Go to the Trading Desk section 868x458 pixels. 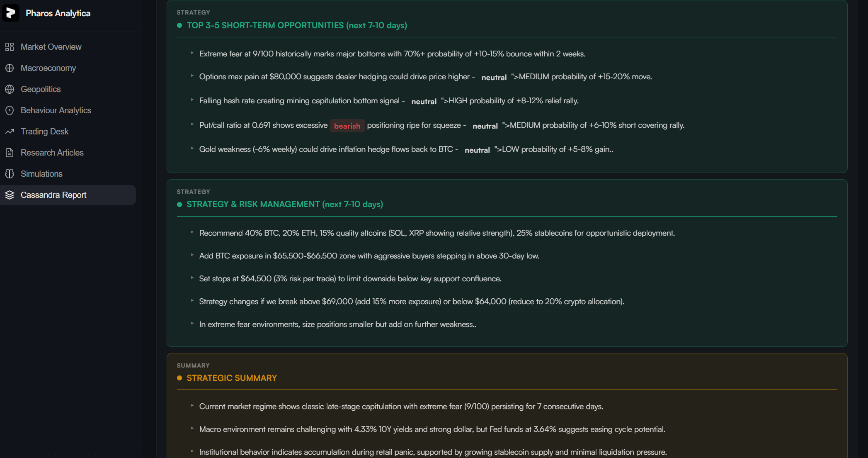click(45, 132)
